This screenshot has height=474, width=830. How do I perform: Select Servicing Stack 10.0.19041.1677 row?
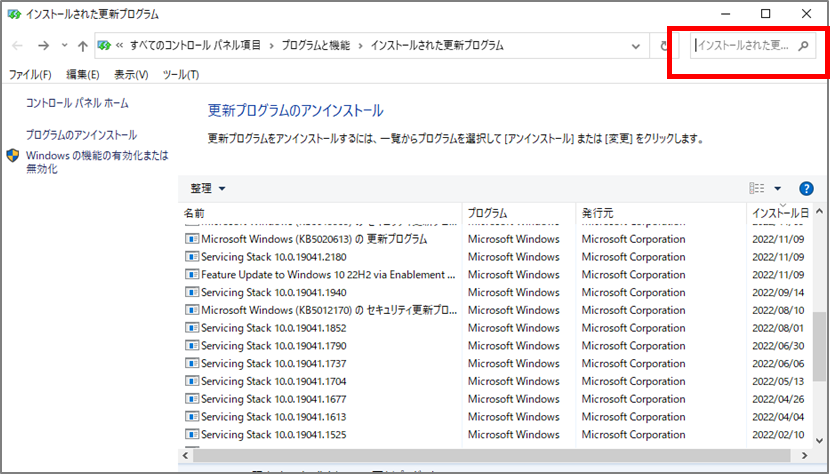pyautogui.click(x=494, y=399)
